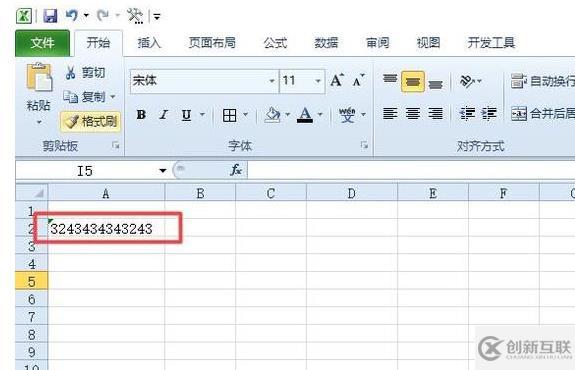Switch to 视图 (View) tab
This screenshot has width=575, height=370.
click(x=428, y=43)
